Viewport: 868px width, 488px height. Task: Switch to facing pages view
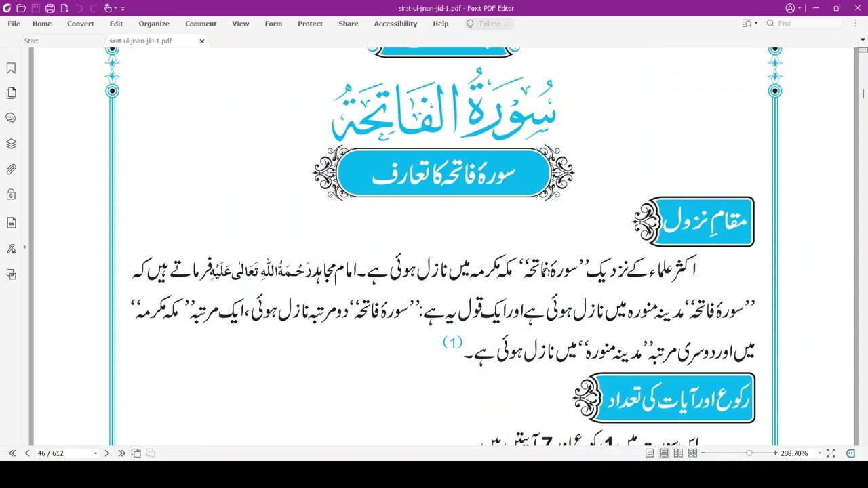[678, 453]
